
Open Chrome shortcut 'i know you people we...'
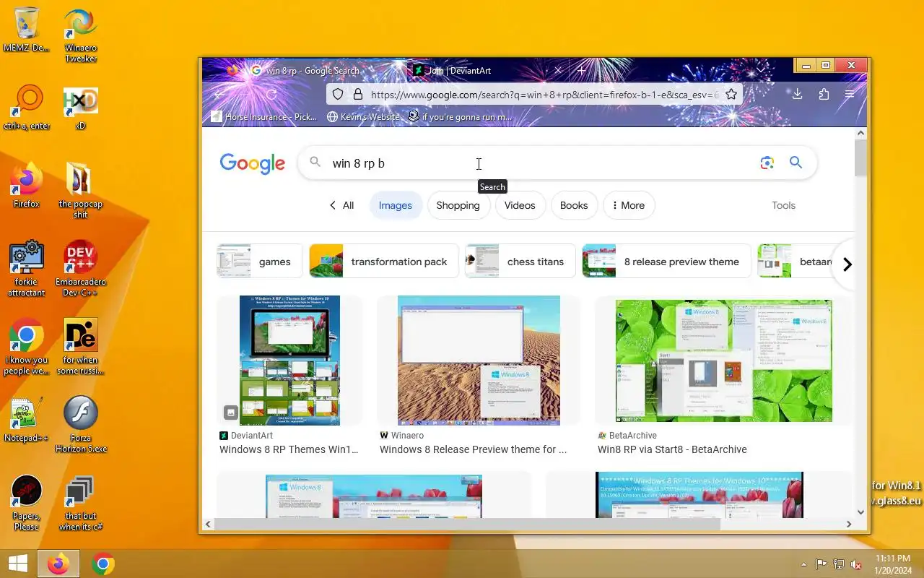(x=27, y=348)
